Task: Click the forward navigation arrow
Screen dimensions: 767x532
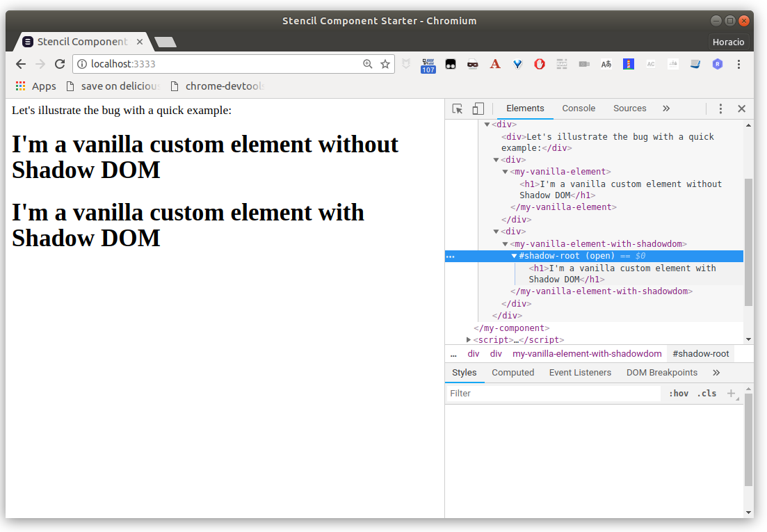Action: (40, 64)
